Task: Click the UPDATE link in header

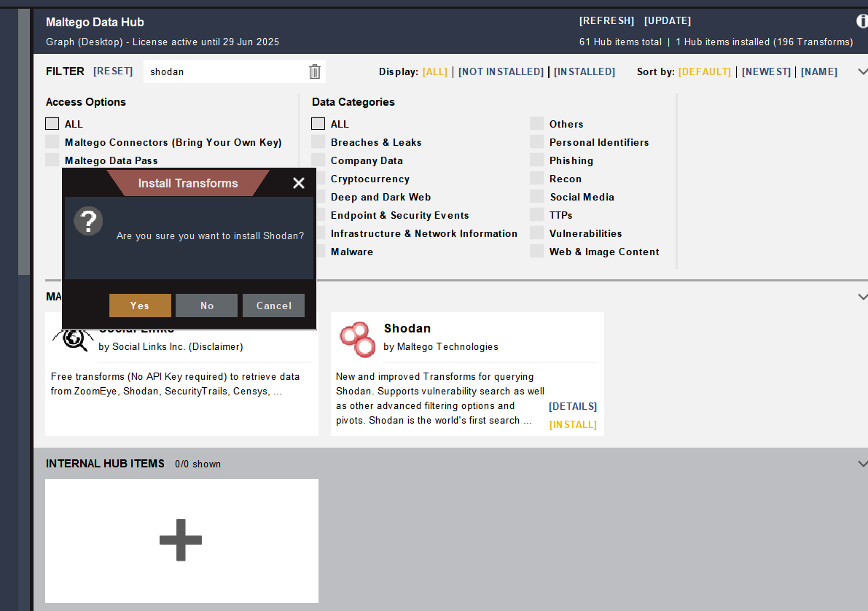Action: point(668,20)
